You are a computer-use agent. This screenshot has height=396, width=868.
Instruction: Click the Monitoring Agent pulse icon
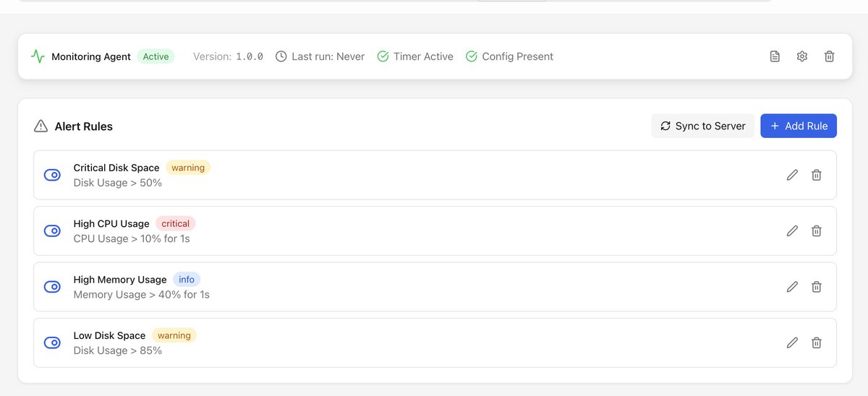coord(38,56)
